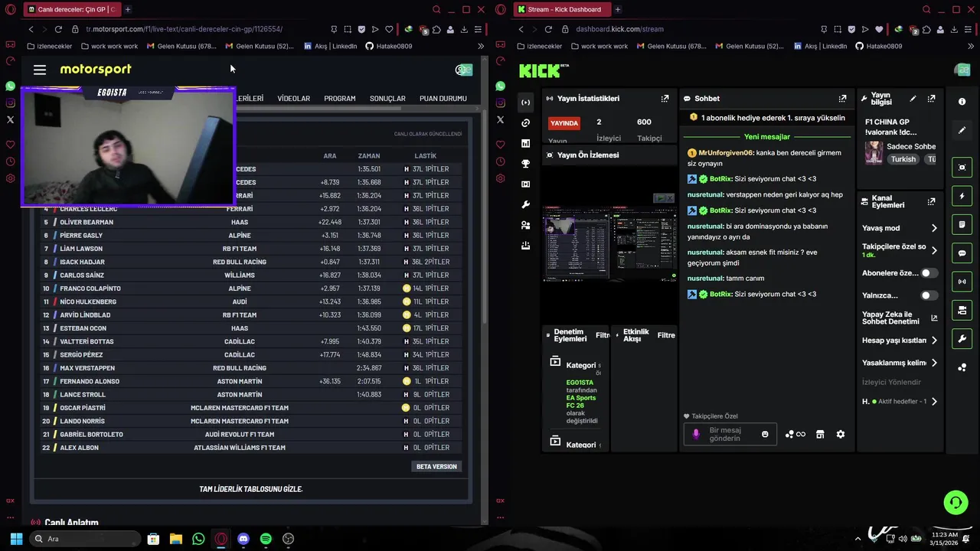This screenshot has height=551, width=980.
Task: Pop out the Sohbet chat panel
Action: (842, 99)
